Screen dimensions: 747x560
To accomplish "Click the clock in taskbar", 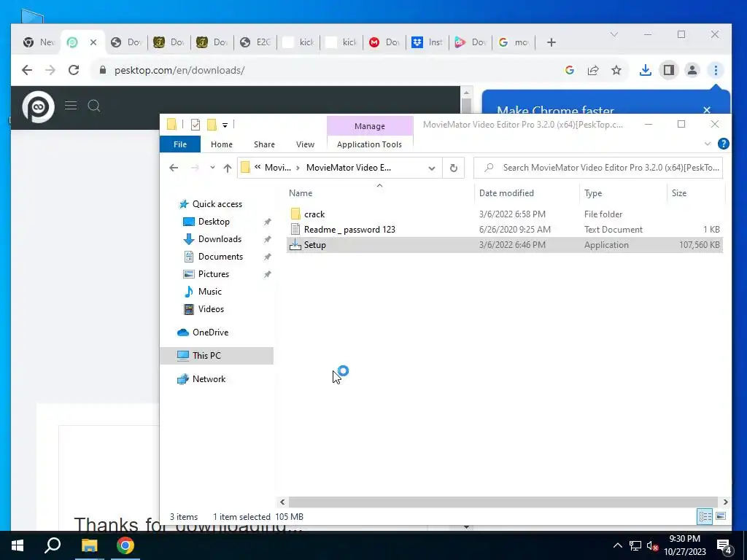I will pos(684,545).
